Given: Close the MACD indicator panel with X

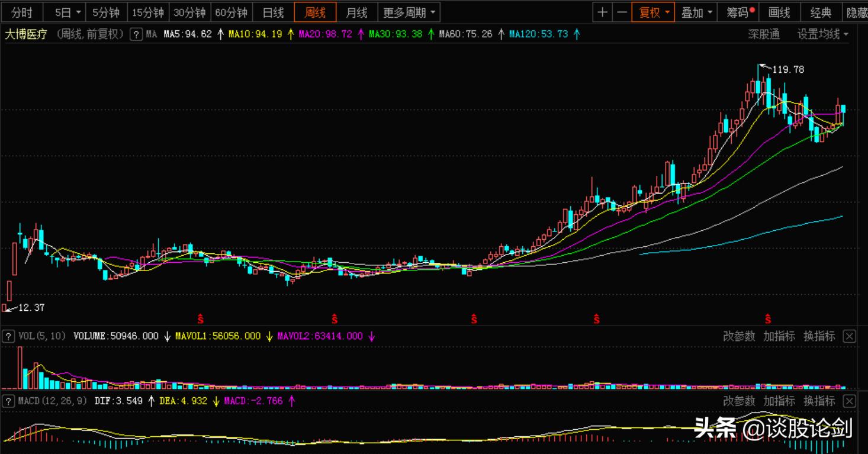Looking at the screenshot, I should click(x=849, y=401).
